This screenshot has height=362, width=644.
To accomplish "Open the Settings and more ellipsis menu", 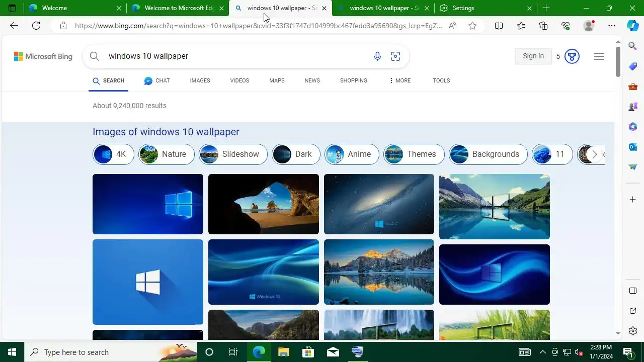I will point(611,26).
